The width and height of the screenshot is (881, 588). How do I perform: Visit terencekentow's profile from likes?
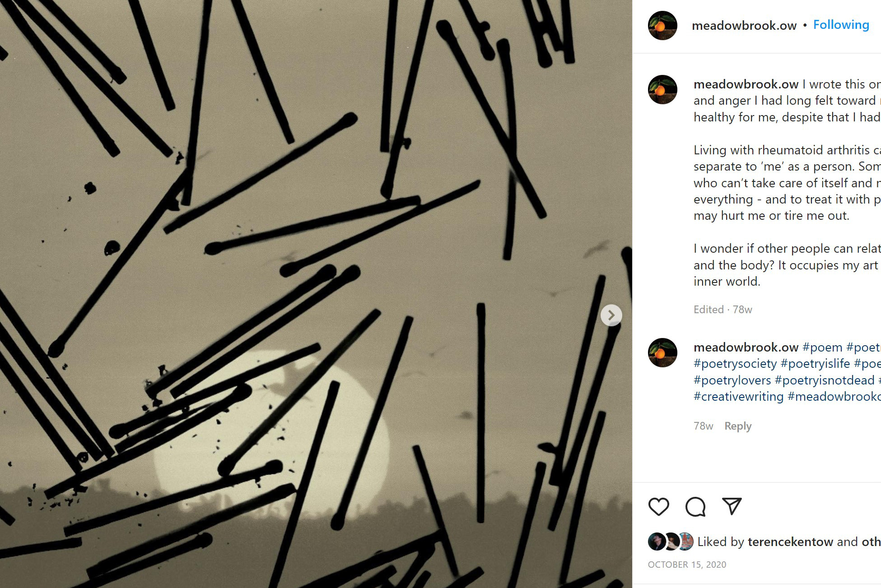pyautogui.click(x=790, y=542)
